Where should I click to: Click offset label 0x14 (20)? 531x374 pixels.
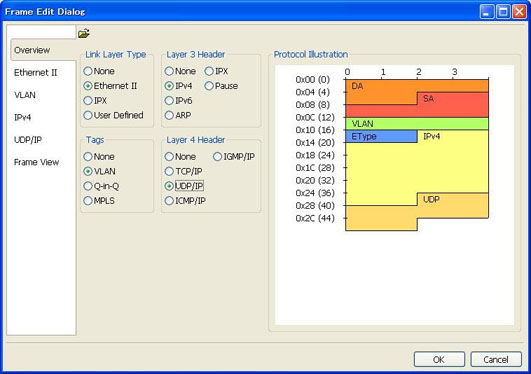[315, 143]
